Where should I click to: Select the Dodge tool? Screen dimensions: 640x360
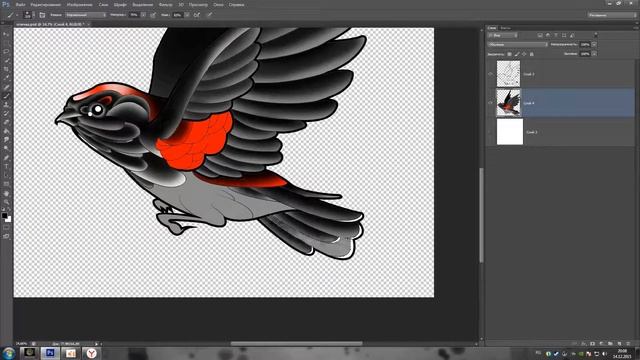pos(6,149)
